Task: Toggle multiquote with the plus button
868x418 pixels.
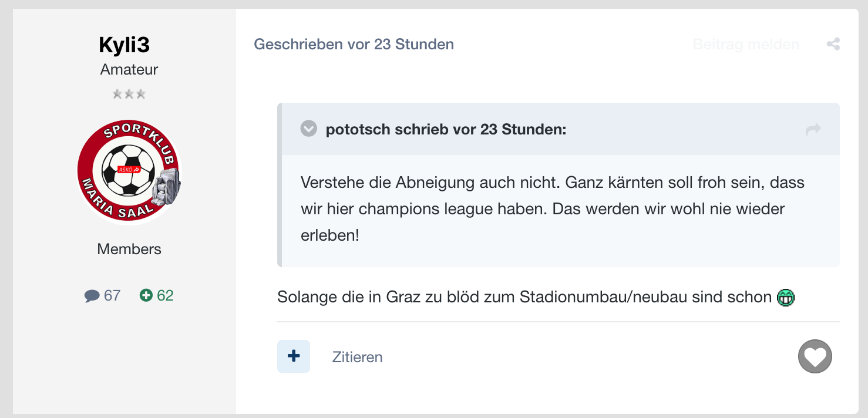Action: [294, 356]
